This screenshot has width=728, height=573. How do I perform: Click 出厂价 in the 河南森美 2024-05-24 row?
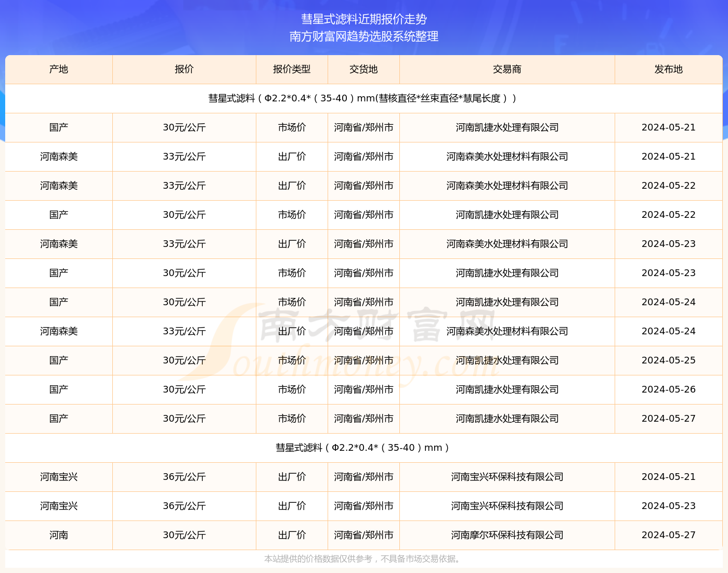[292, 331]
